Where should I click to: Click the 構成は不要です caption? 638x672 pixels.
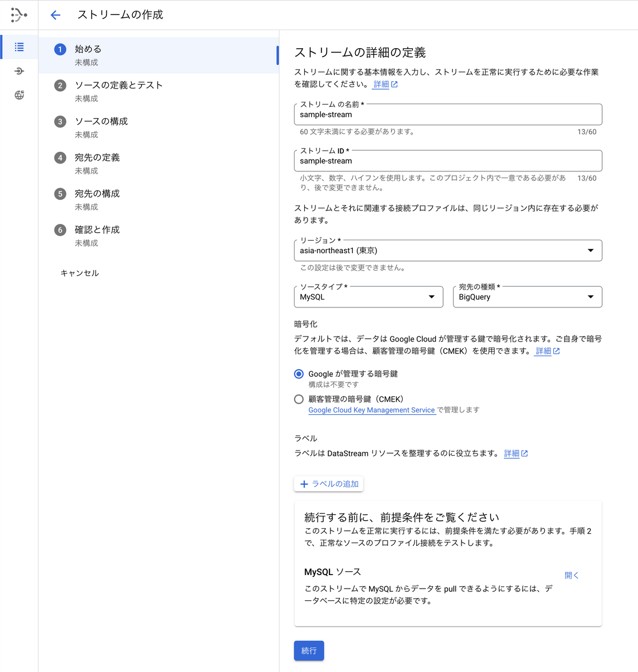334,385
